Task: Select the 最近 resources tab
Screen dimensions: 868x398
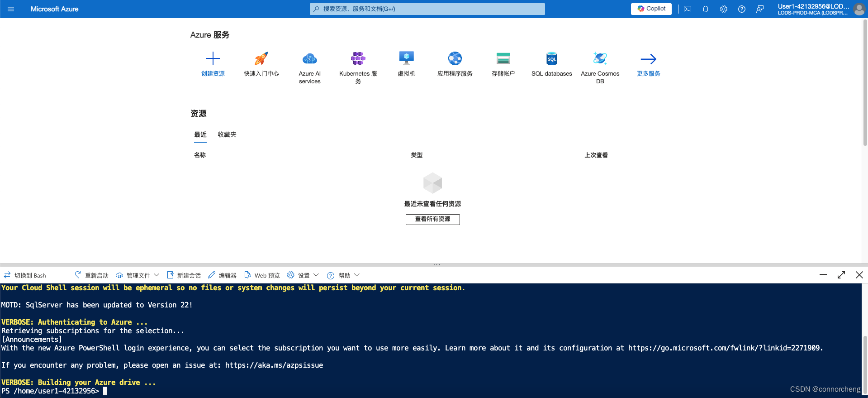Action: coord(200,134)
